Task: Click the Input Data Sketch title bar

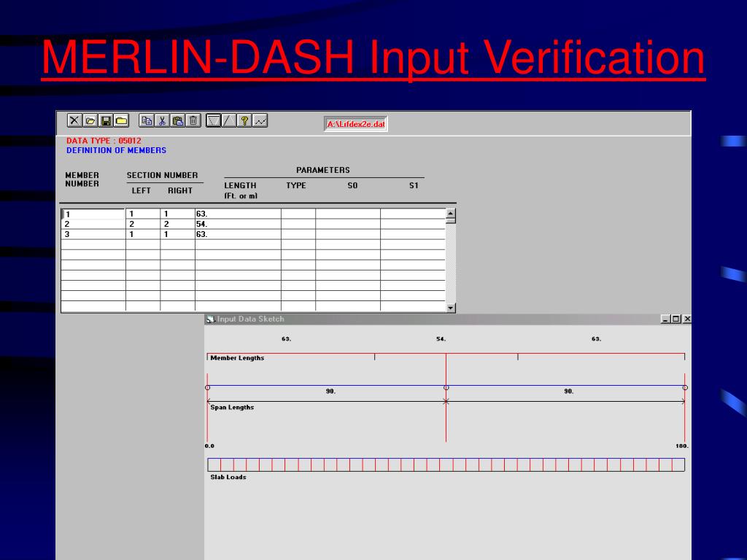Action: 448,319
